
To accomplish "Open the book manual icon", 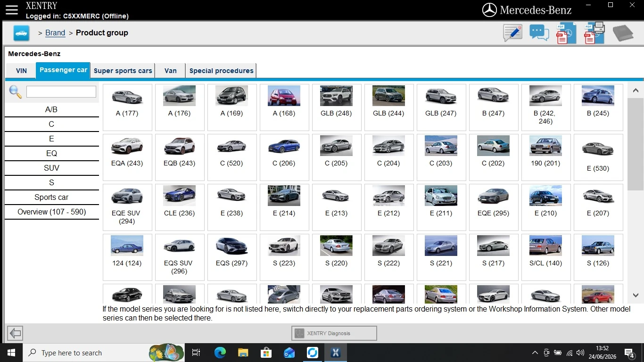I will coord(623,33).
